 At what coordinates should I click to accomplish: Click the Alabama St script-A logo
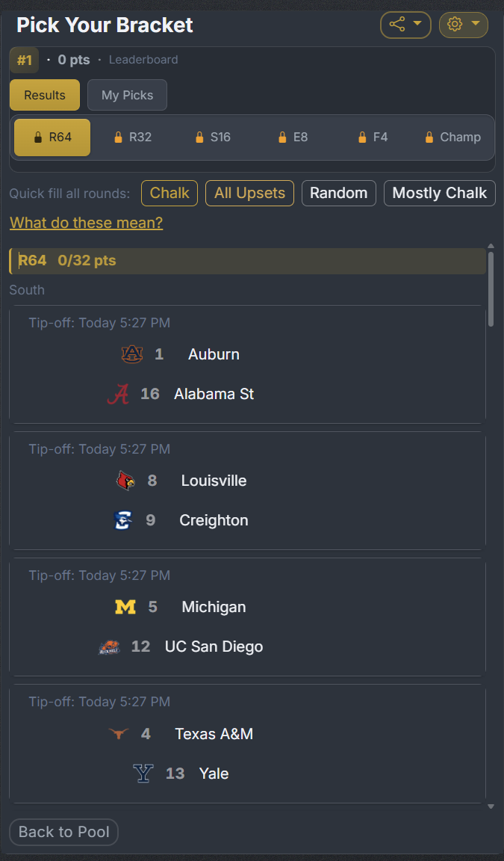click(118, 394)
